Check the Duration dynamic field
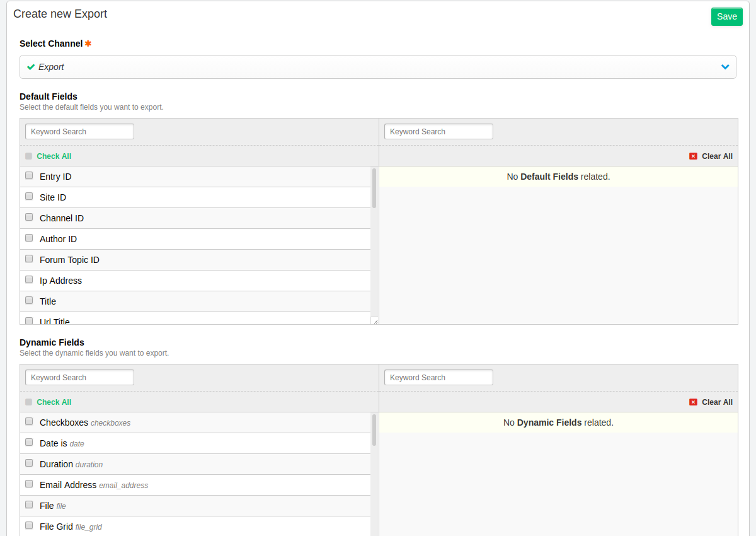The width and height of the screenshot is (756, 536). 29,463
